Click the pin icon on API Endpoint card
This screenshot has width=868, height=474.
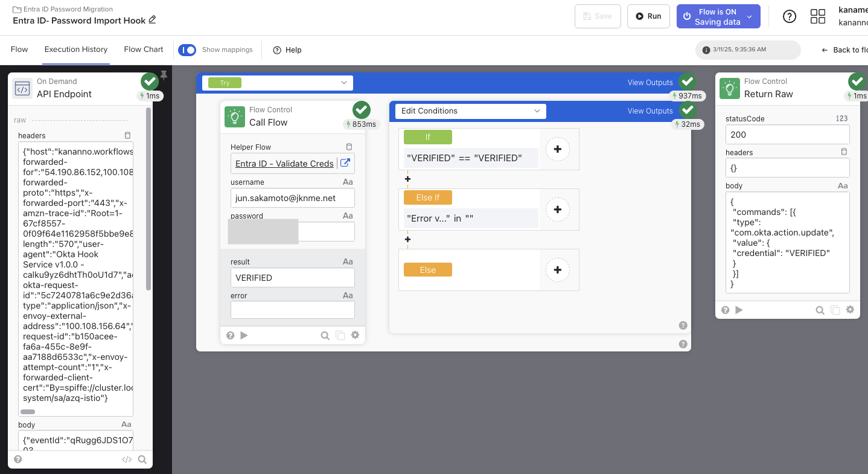[163, 75]
